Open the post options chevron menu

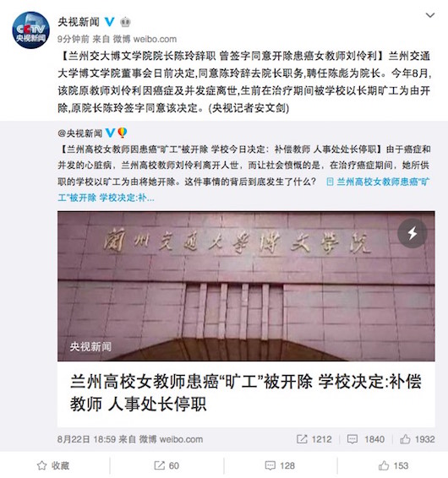pyautogui.click(x=429, y=15)
